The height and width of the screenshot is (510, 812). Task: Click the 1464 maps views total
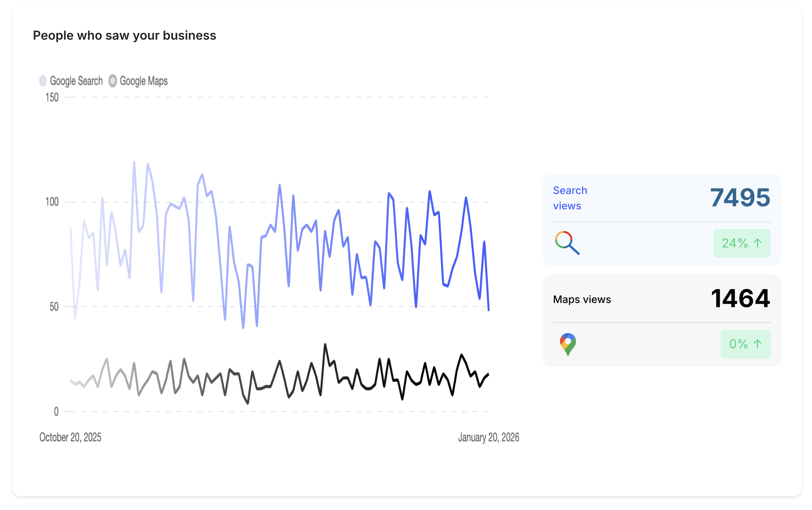(x=740, y=298)
